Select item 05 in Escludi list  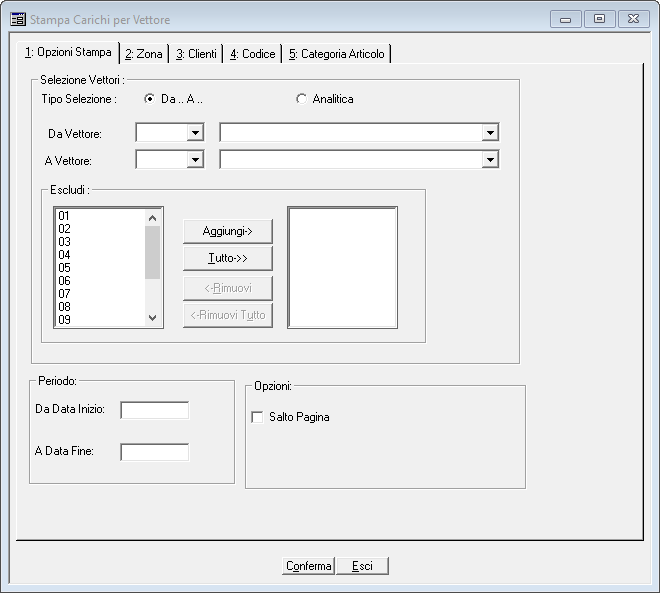tap(65, 268)
